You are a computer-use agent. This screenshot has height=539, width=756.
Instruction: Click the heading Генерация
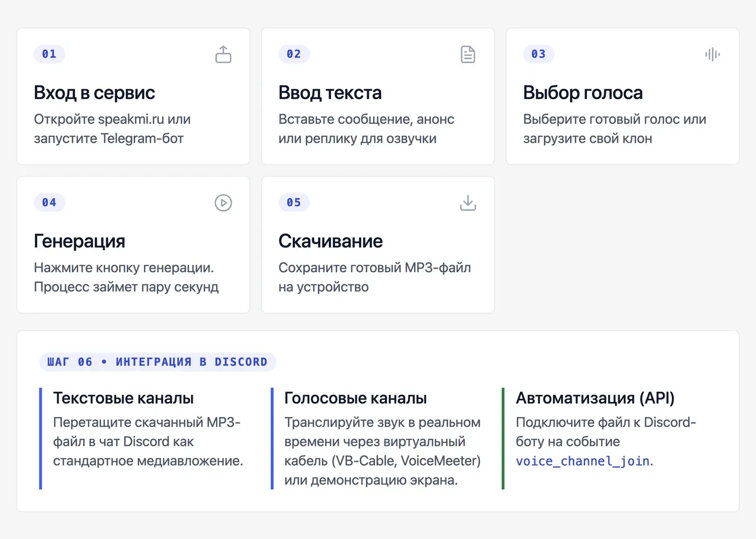[79, 241]
